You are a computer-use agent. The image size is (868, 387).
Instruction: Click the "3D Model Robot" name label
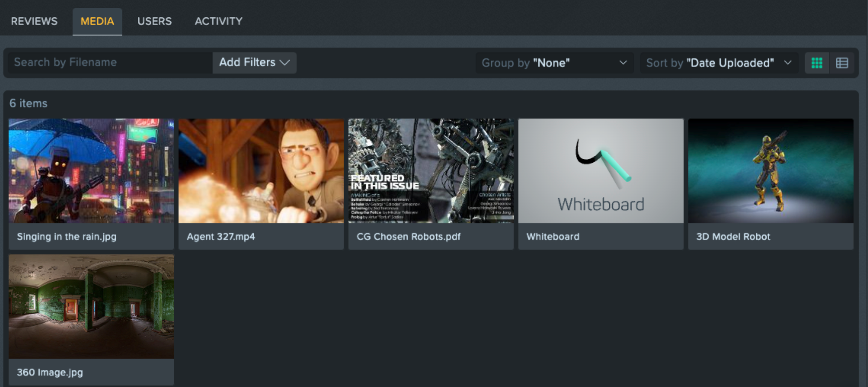[x=733, y=236]
